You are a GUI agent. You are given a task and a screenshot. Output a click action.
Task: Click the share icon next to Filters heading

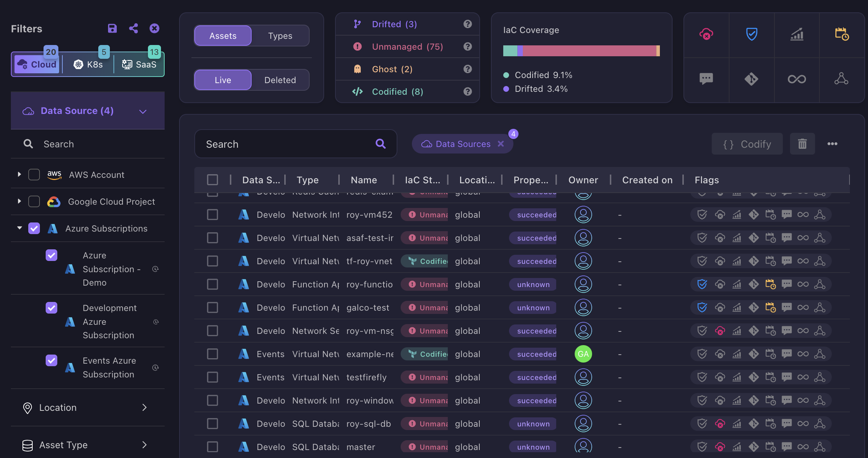(133, 28)
